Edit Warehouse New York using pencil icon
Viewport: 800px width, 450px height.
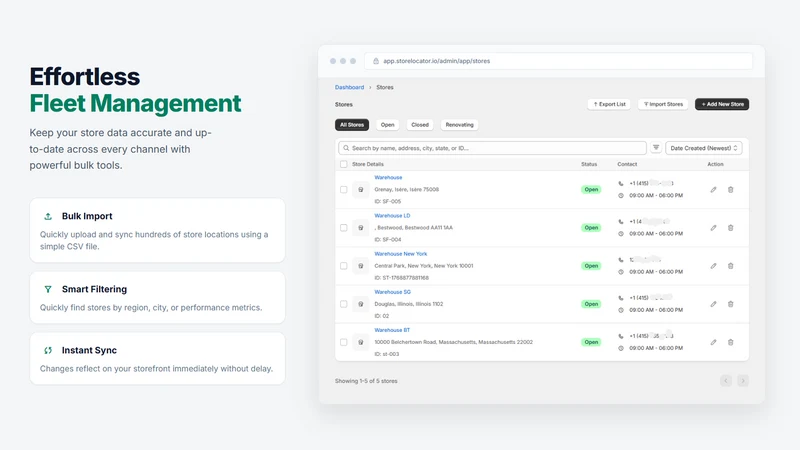point(713,266)
